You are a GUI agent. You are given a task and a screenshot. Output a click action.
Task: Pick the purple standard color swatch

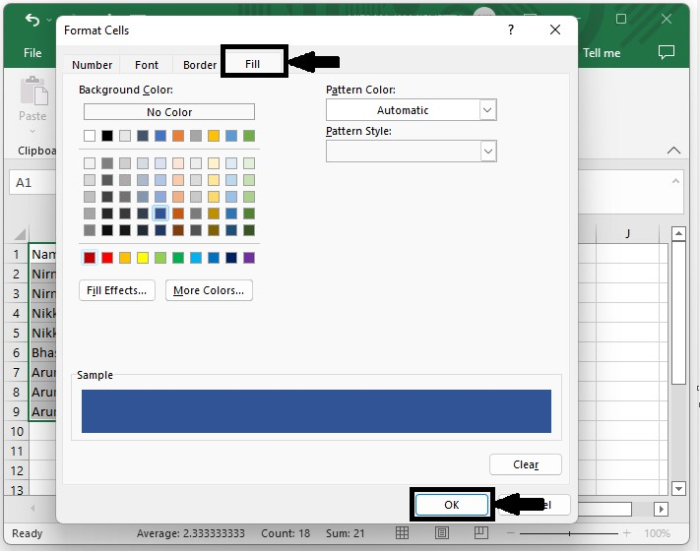click(249, 258)
